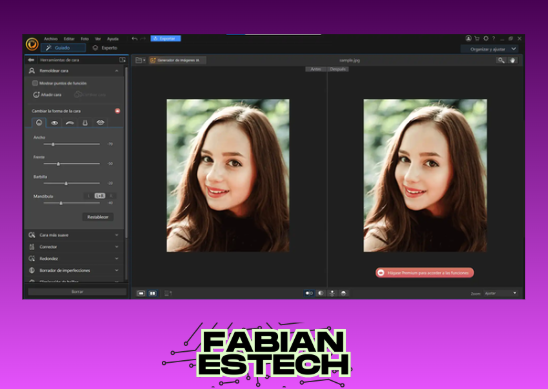The width and height of the screenshot is (548, 389).
Task: Click the panel detach icon beside Herramientas de cara
Action: 122,60
